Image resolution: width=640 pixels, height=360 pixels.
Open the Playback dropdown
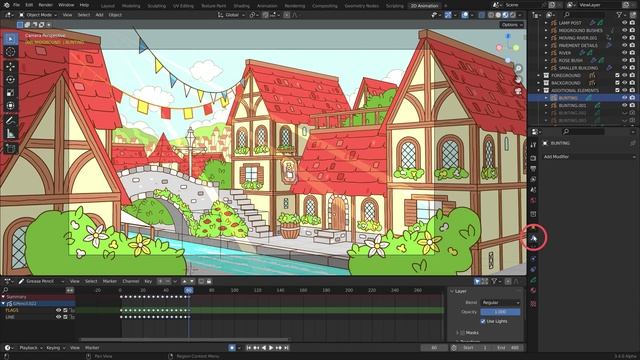point(31,348)
